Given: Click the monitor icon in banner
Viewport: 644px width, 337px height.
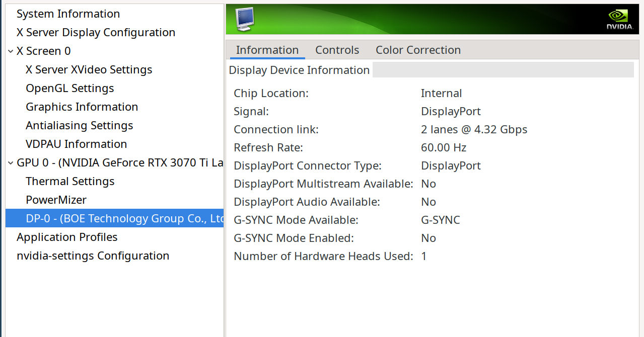Looking at the screenshot, I should coord(245,20).
